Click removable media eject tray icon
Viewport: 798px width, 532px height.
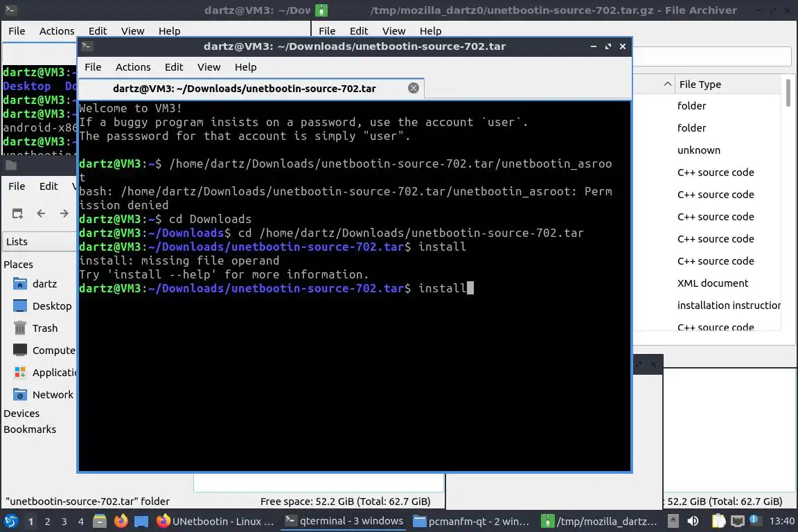point(673,521)
